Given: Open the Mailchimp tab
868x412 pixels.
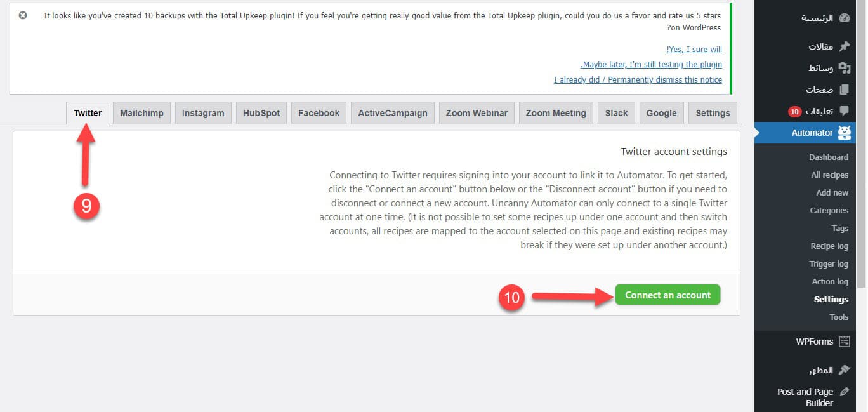Looking at the screenshot, I should click(x=141, y=113).
